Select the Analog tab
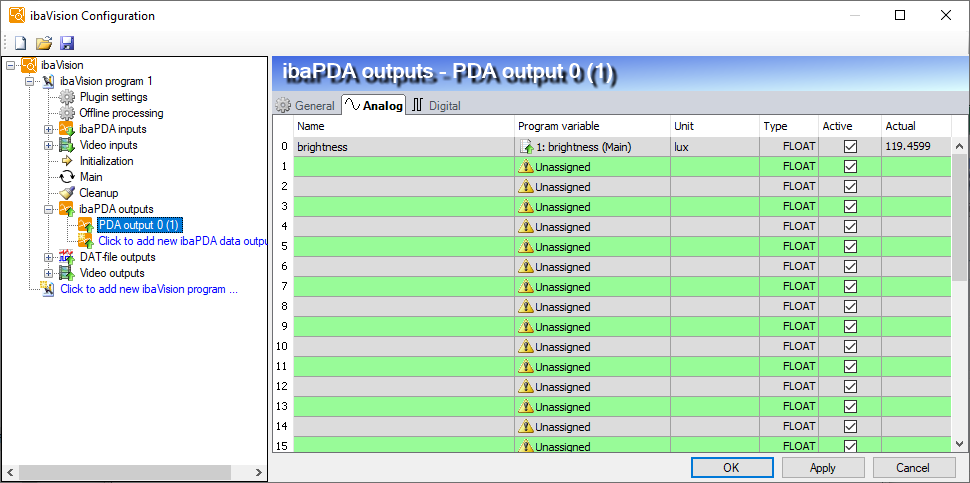This screenshot has height=483, width=970. (x=374, y=105)
